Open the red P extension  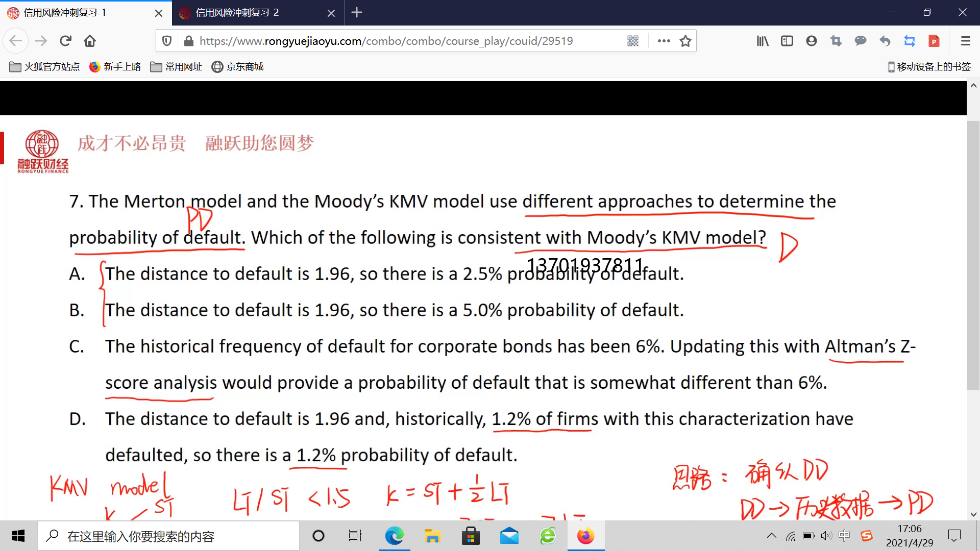point(934,41)
